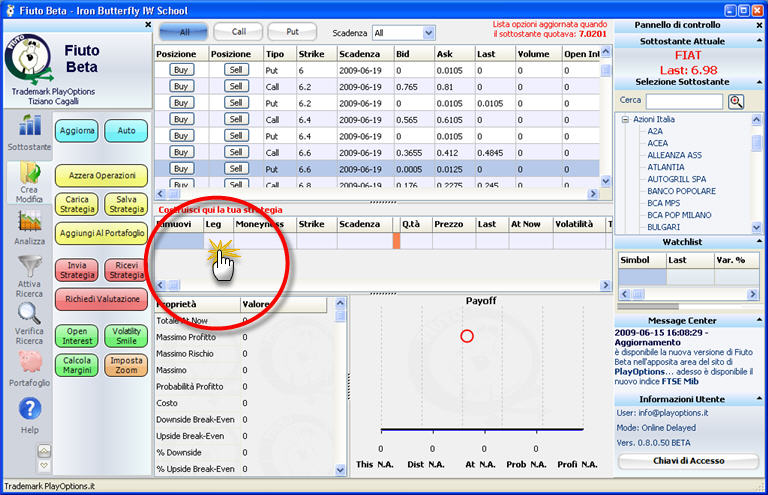The image size is (768, 495).
Task: Click the Invia Strategia button
Action: click(77, 270)
